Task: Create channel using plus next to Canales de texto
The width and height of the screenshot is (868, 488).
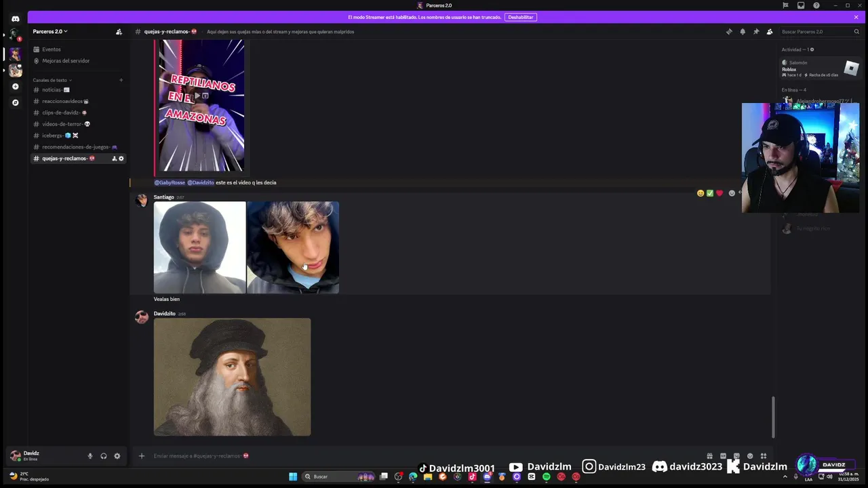Action: pos(121,80)
